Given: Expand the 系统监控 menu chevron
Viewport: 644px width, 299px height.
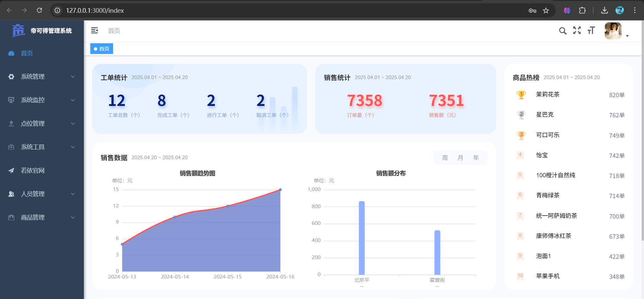Looking at the screenshot, I should (73, 100).
